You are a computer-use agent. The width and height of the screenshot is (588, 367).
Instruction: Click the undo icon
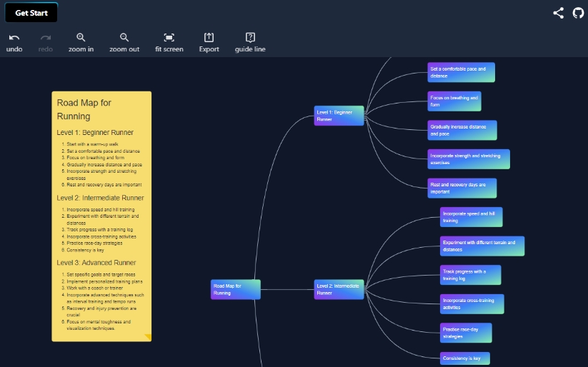[x=14, y=38]
